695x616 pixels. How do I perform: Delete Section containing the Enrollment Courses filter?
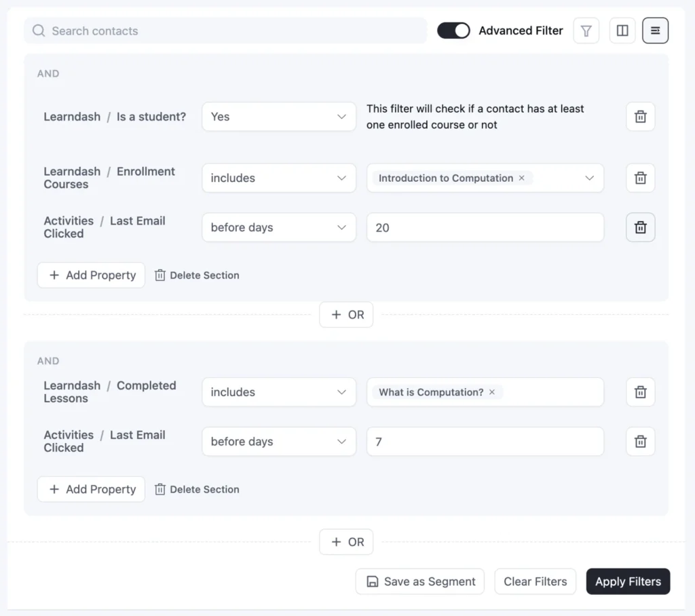(x=197, y=275)
